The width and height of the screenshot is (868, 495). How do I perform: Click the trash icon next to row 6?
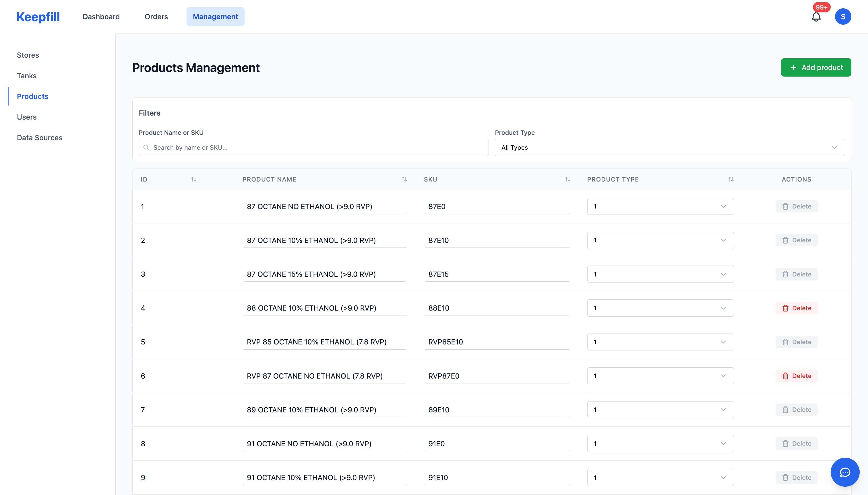785,376
